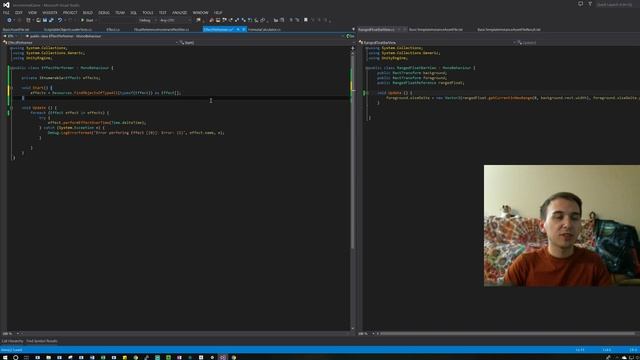The image size is (640, 360).
Task: Open the right pane Update() member dropdown
Action: point(578,42)
